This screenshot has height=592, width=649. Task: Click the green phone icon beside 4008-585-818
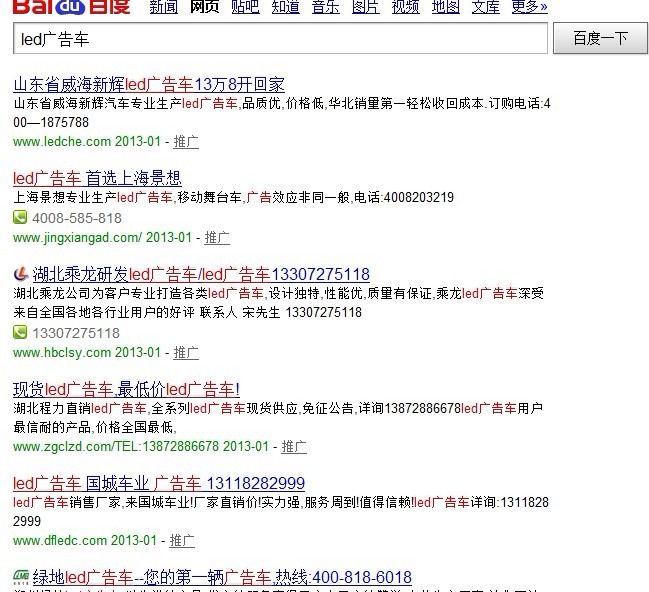tap(20, 218)
